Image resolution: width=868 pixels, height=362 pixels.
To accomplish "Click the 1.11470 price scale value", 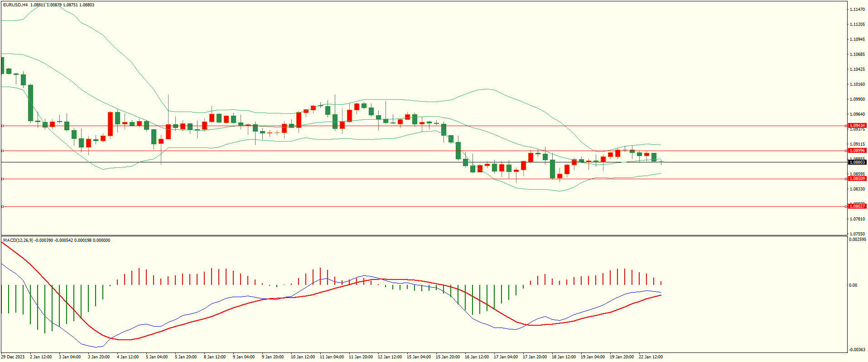I will [857, 10].
